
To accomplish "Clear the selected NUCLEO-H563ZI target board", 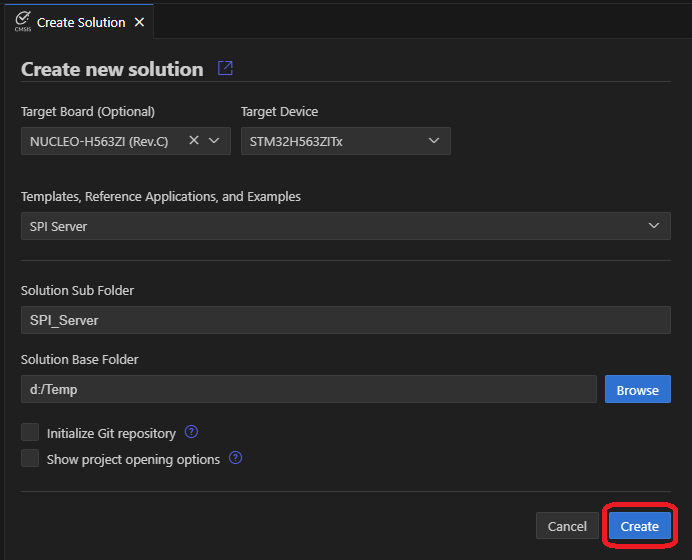I will pos(194,141).
